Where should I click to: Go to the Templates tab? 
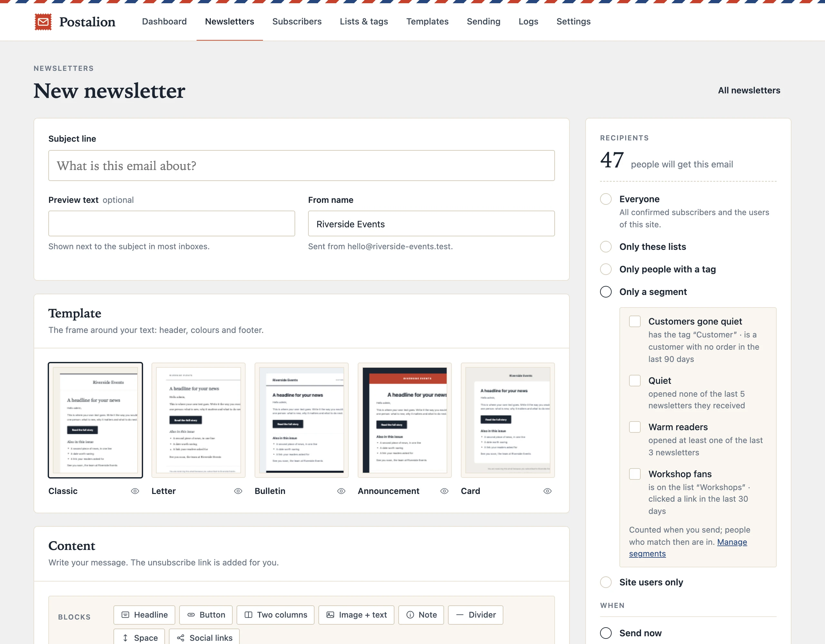pyautogui.click(x=427, y=22)
